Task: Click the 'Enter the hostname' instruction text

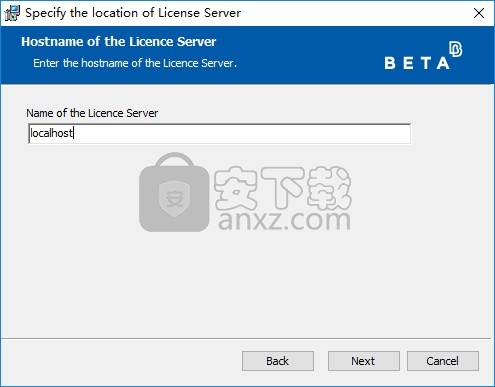Action: click(x=135, y=63)
